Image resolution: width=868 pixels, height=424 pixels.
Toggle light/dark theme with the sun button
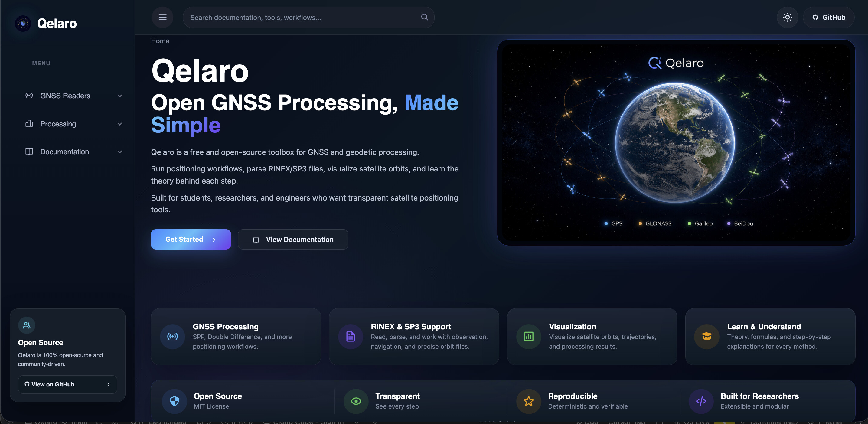click(787, 17)
